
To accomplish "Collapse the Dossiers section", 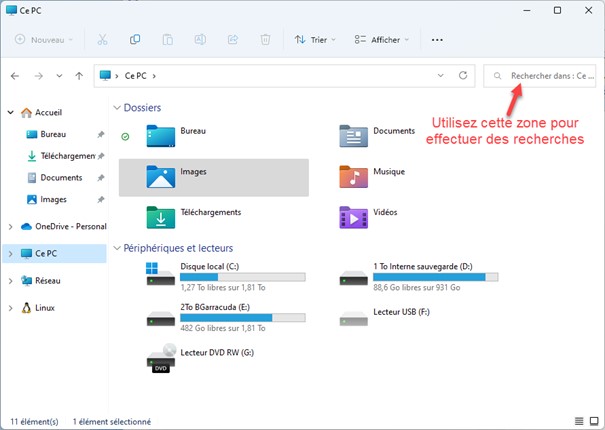I will pos(118,107).
